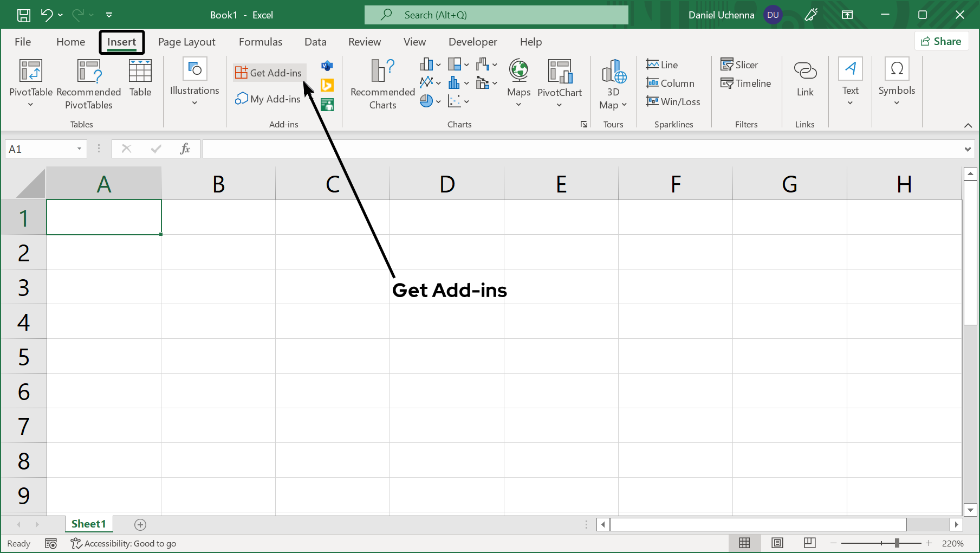Click the Maps chart icon
This screenshot has height=553, width=980.
click(x=518, y=71)
